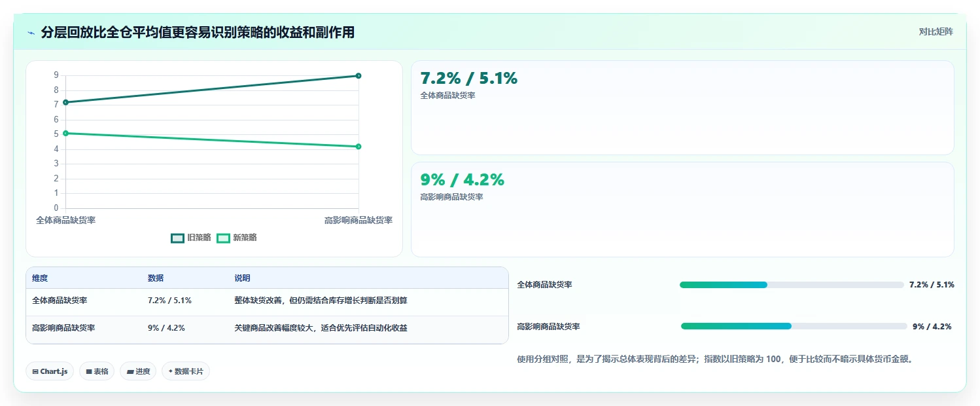
Task: Click the 全体商品缺货率 caption under 7.2% card
Action: tap(447, 96)
